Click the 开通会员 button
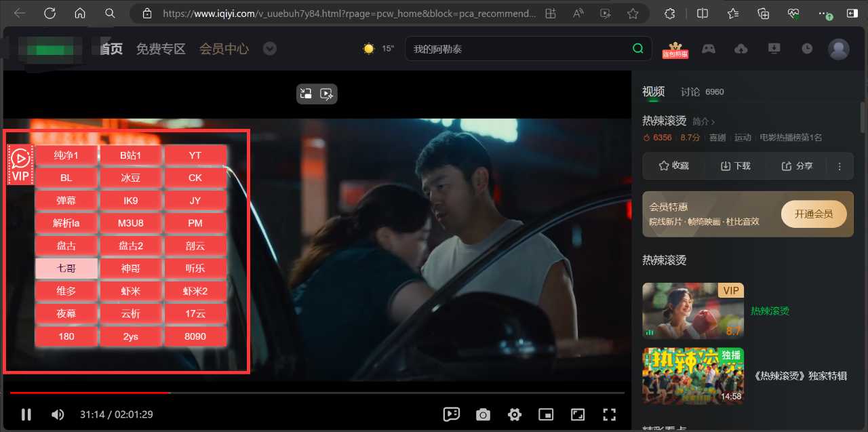Image resolution: width=868 pixels, height=432 pixels. 814,214
